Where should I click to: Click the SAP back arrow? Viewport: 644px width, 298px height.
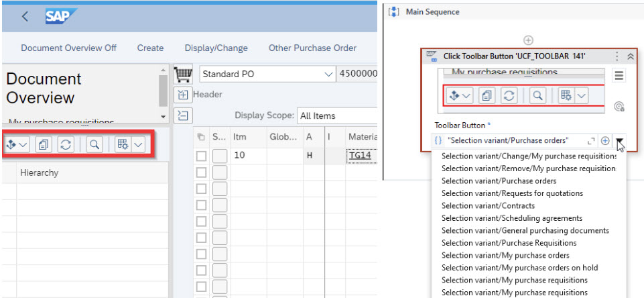pyautogui.click(x=25, y=16)
